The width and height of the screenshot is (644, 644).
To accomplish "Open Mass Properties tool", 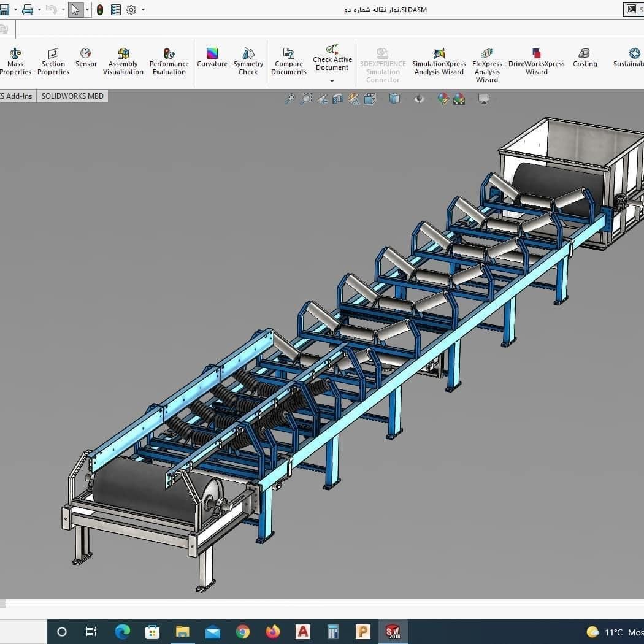I will (15, 61).
